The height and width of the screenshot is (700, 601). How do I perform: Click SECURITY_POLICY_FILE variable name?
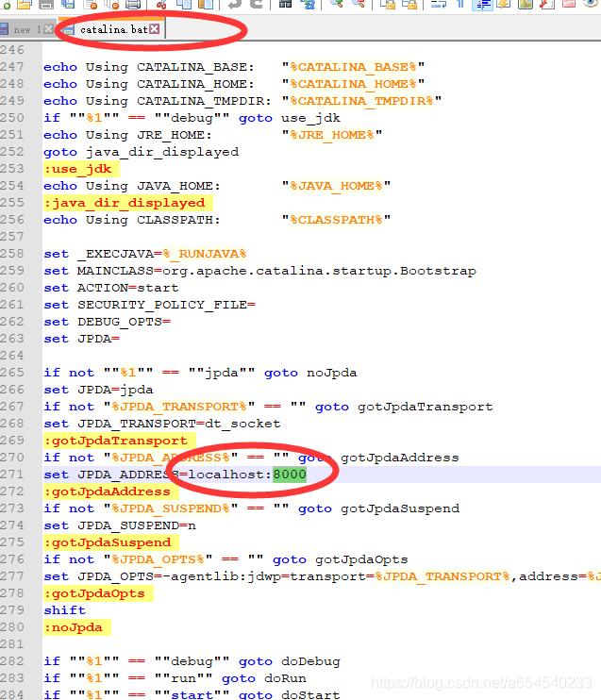162,305
